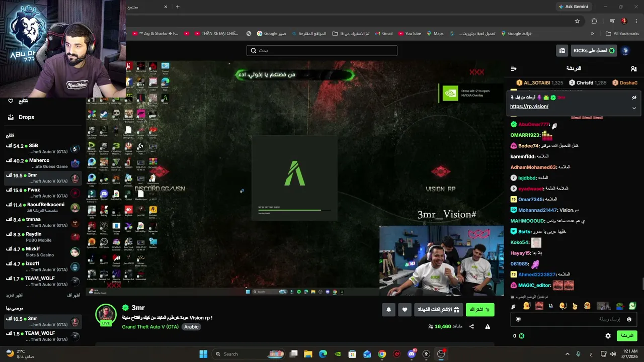Open RaoufBelkacemi's channel in the sidebar
This screenshot has height=362, width=644.
(x=43, y=208)
